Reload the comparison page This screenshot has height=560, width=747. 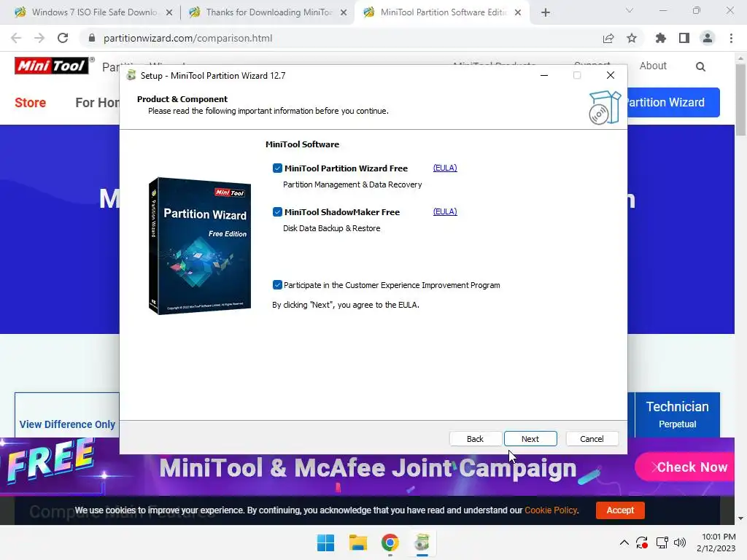(x=63, y=38)
